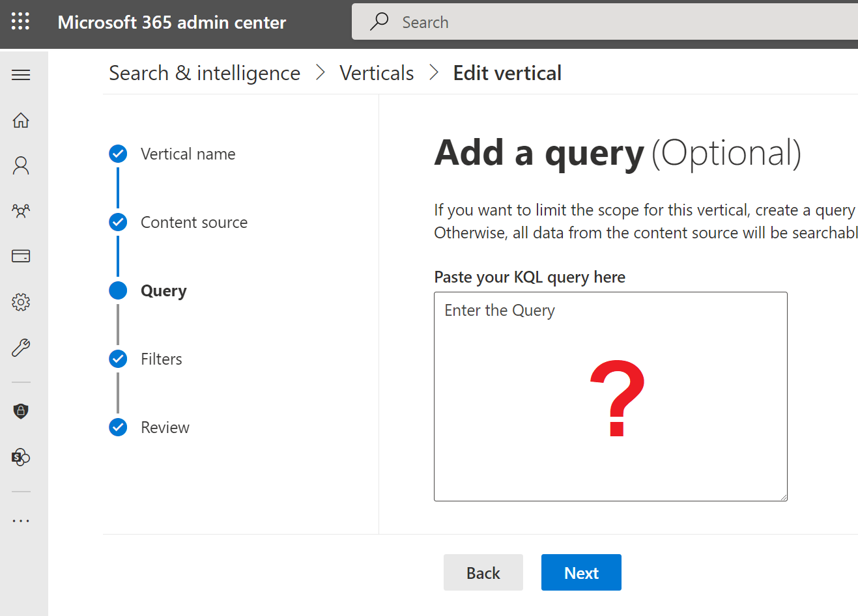The width and height of the screenshot is (858, 616).
Task: Jump to the Content source step
Action: [x=193, y=223]
